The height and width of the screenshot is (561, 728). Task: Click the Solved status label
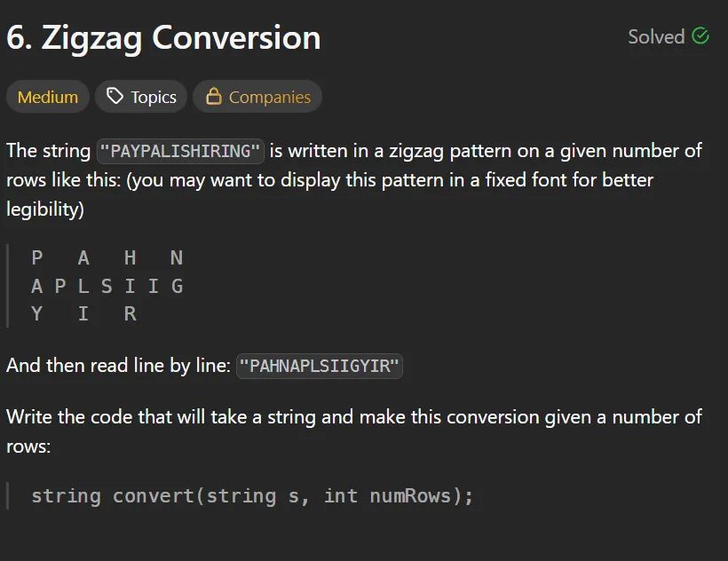click(657, 37)
